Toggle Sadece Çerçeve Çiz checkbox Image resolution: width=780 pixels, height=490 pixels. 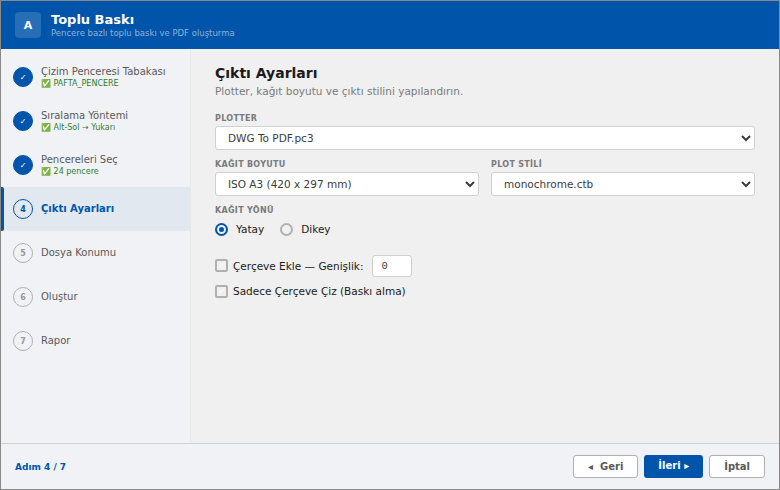221,291
